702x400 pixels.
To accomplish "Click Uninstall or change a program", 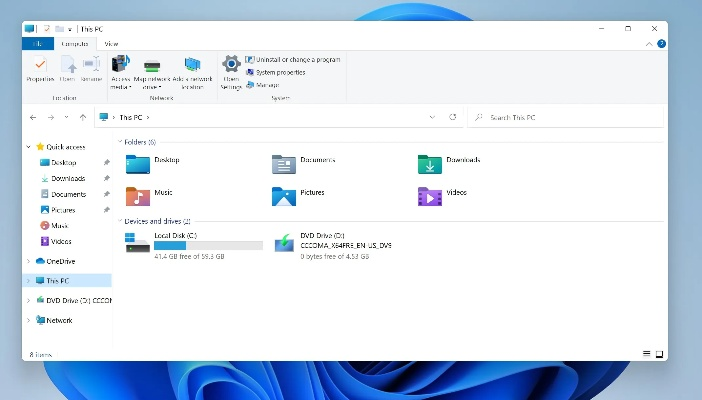I will coord(297,60).
